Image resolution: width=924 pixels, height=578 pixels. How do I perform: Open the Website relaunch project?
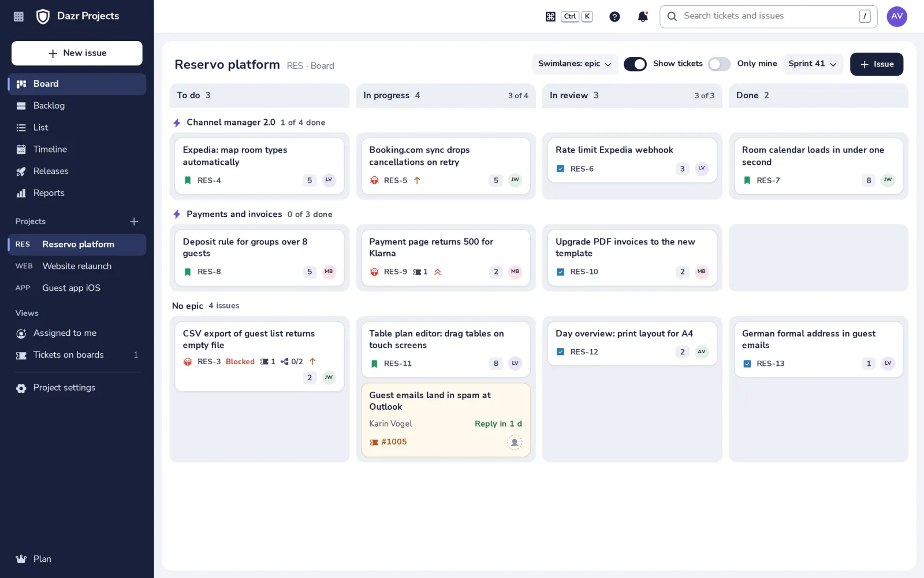[77, 266]
